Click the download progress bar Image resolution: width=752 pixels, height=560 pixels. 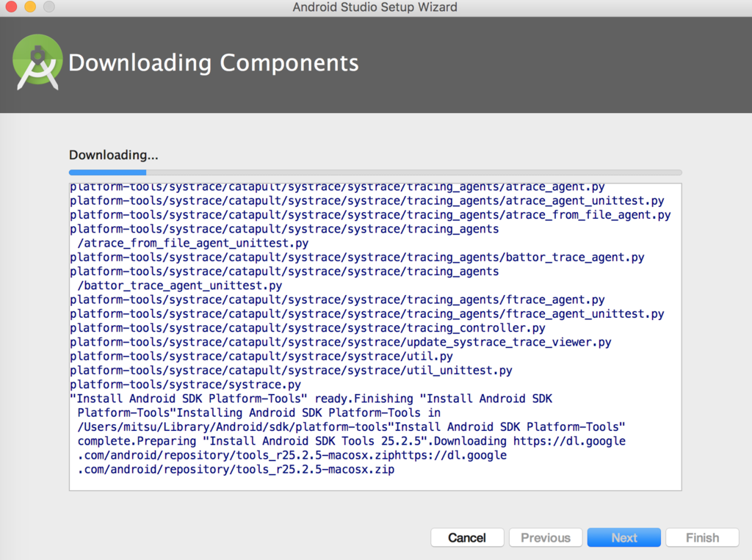click(375, 172)
